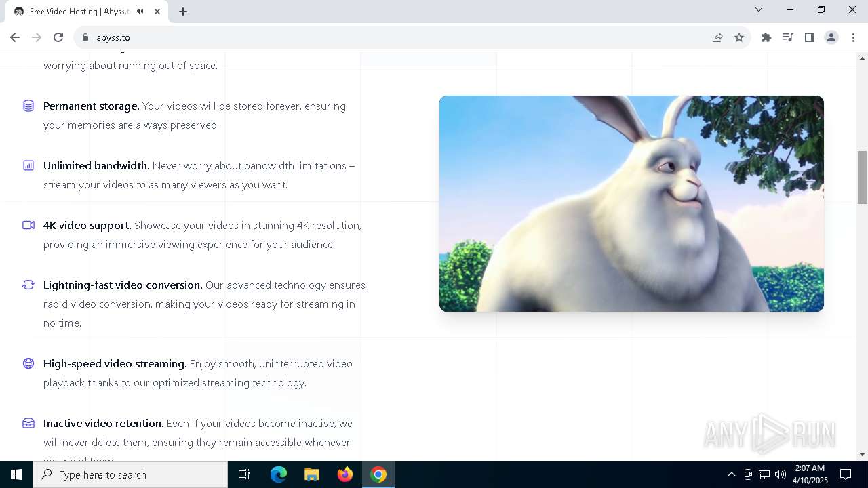Show hidden system tray icons
The height and width of the screenshot is (488, 868).
point(731,474)
